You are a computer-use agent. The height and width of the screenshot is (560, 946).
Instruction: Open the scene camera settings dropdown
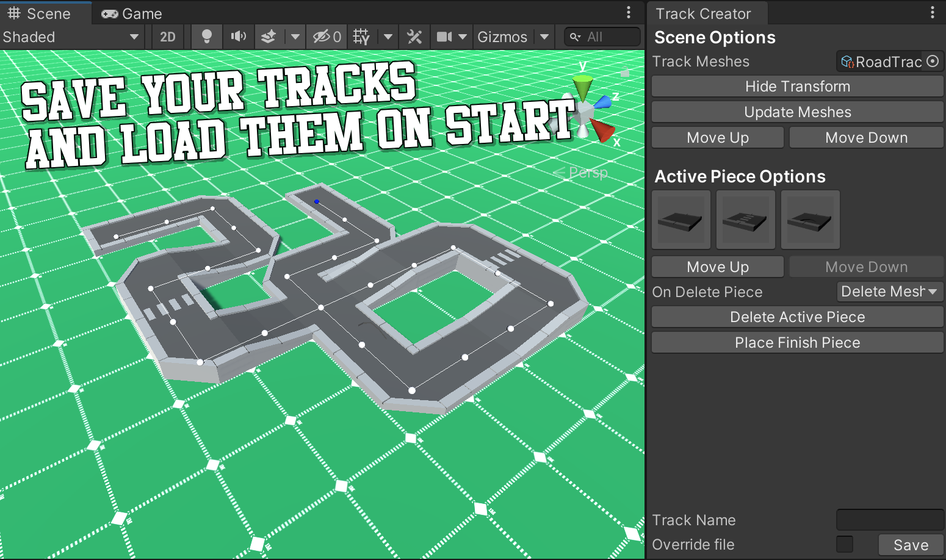[452, 37]
